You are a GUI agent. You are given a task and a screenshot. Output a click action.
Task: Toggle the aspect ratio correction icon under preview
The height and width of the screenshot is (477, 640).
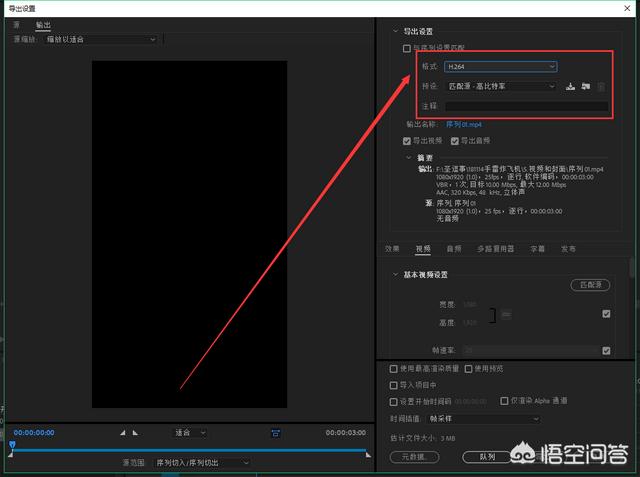[x=274, y=433]
